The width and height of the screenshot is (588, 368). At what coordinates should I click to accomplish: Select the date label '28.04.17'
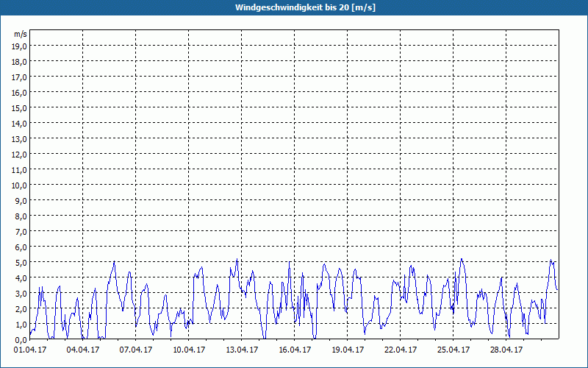(x=506, y=350)
